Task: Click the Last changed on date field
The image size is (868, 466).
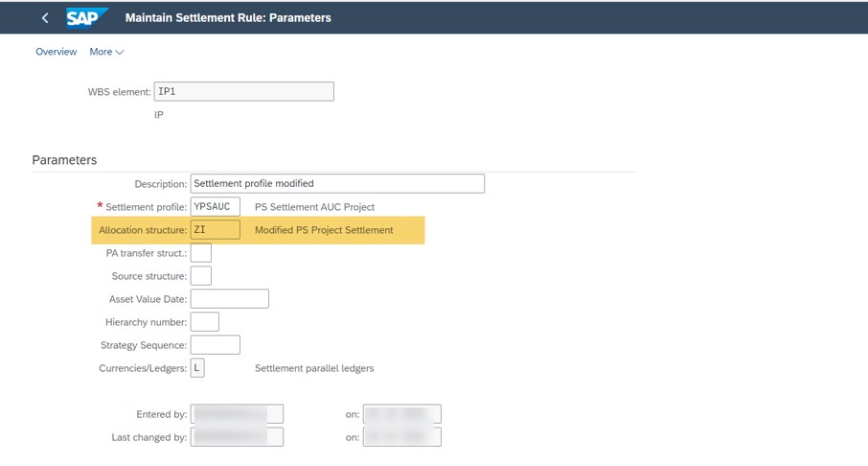Action: point(401,437)
